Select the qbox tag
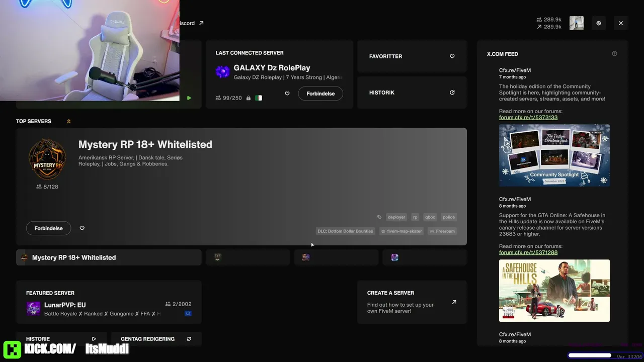This screenshot has width=644, height=362. click(x=430, y=217)
